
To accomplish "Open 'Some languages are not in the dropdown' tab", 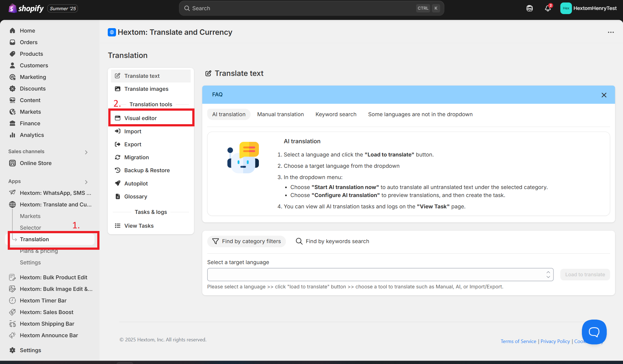I will point(420,114).
